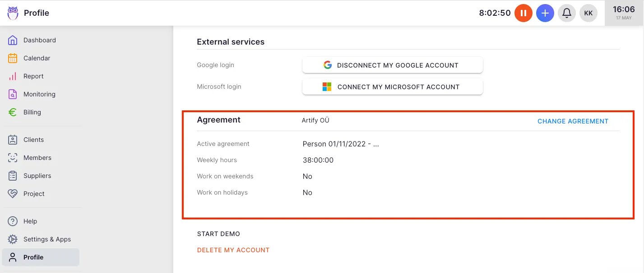Open notifications with the bell icon
644x273 pixels.
(x=566, y=13)
